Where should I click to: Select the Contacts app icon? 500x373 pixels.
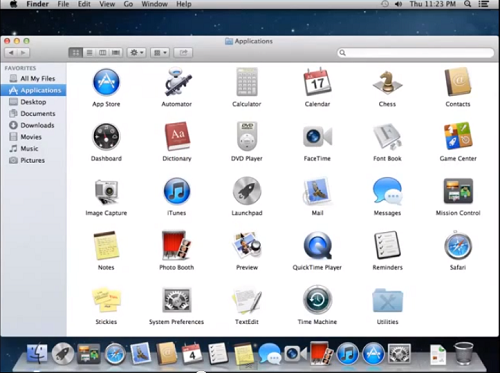[458, 82]
